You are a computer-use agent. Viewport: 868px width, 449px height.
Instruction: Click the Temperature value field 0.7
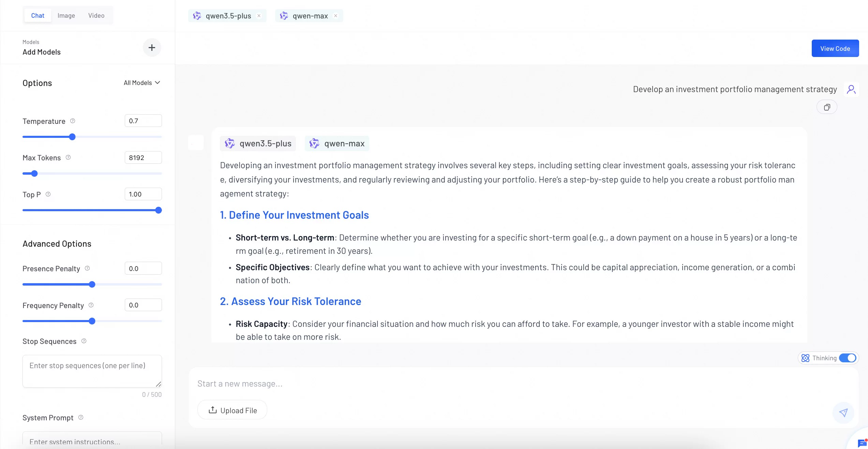143,121
